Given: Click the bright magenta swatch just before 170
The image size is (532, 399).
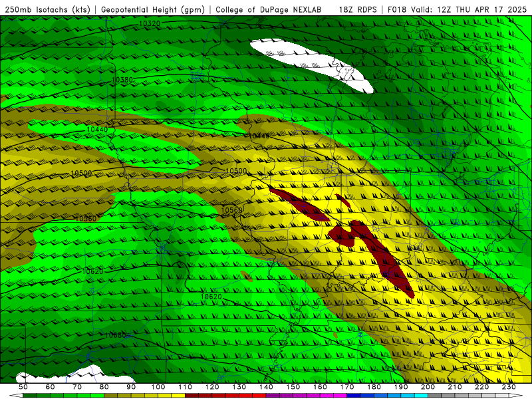Looking at the screenshot, I should 340,396.
